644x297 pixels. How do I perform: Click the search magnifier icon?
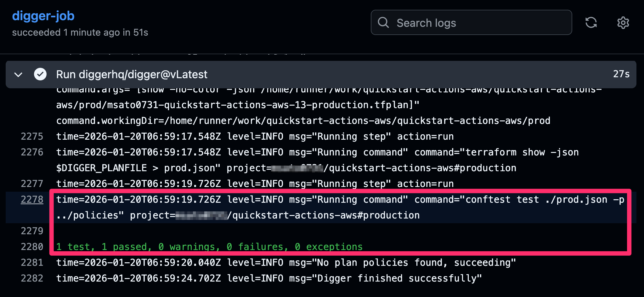click(x=383, y=22)
